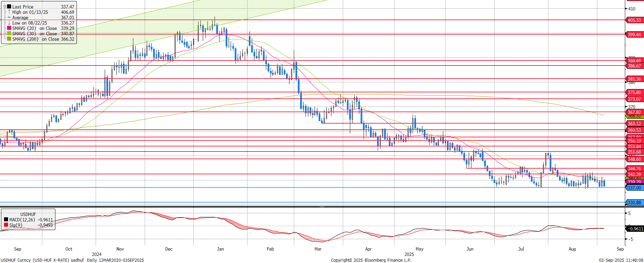Select the 367.82 red price label
Viewport: 644px width, 263px height.
pos(634,112)
